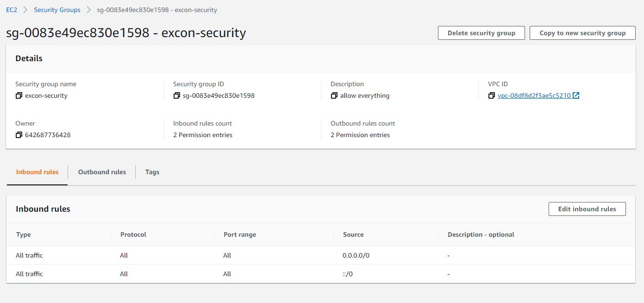Click the Port range column header

tap(240, 234)
